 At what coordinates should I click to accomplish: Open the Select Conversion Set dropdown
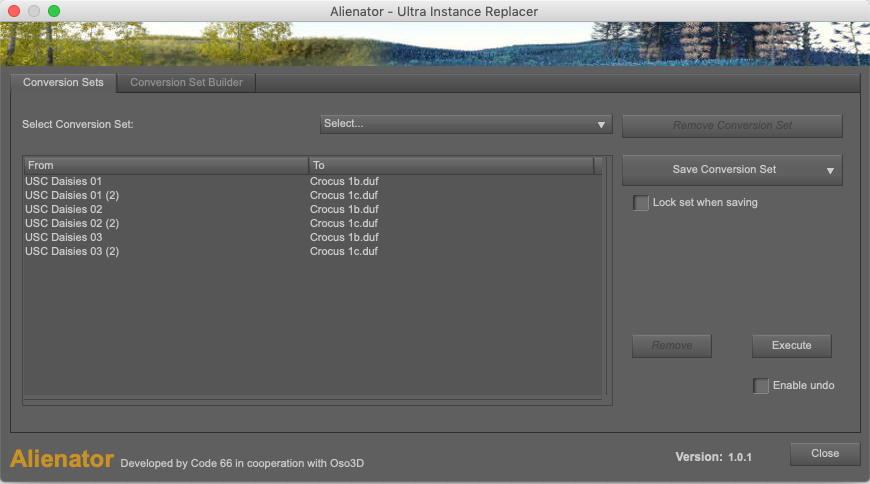pyautogui.click(x=466, y=124)
